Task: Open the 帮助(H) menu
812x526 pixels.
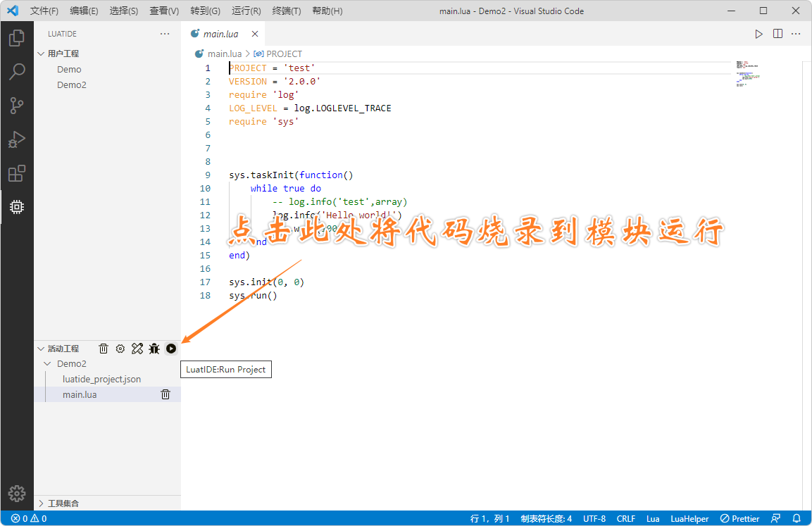Action: 327,11
